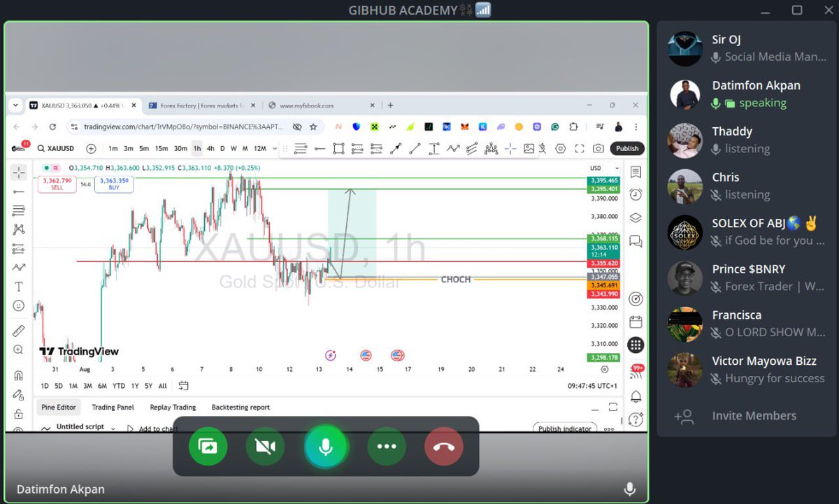
Task: Open the USD currency dropdown
Action: click(605, 168)
